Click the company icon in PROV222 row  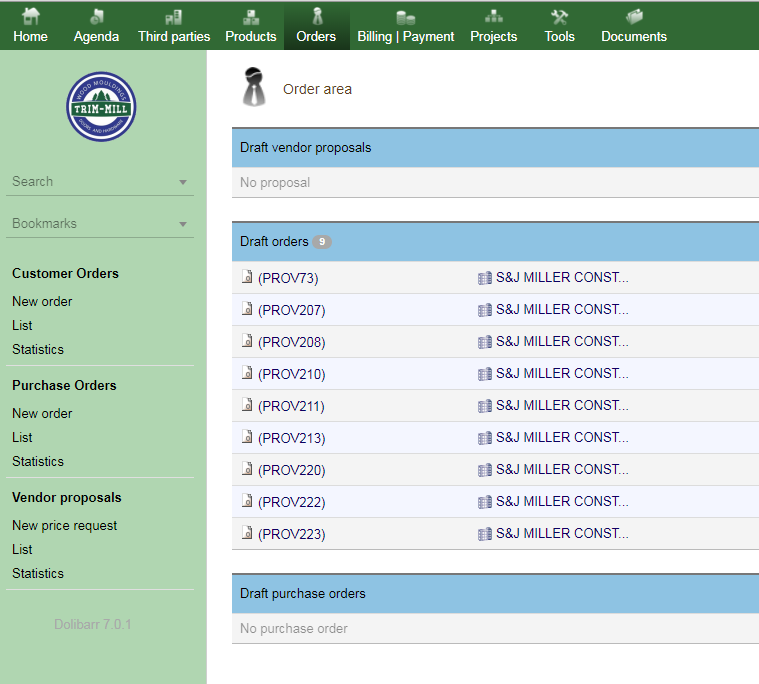tap(485, 502)
